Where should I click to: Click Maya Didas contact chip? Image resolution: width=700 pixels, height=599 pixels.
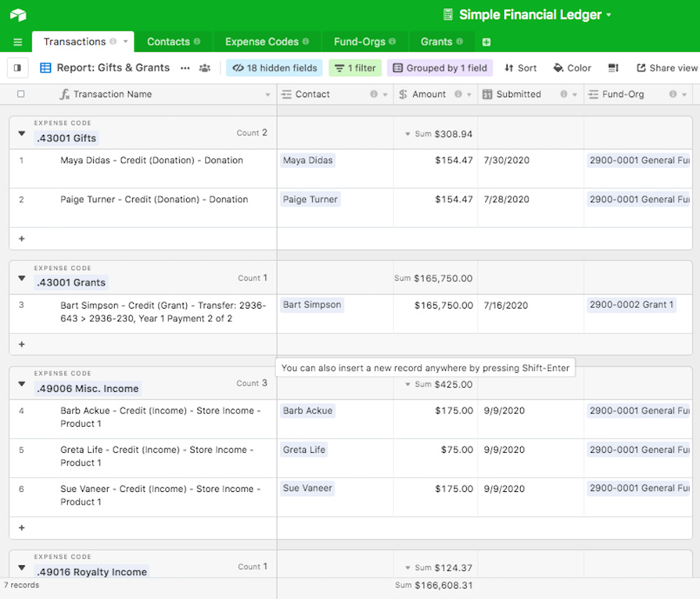point(307,160)
